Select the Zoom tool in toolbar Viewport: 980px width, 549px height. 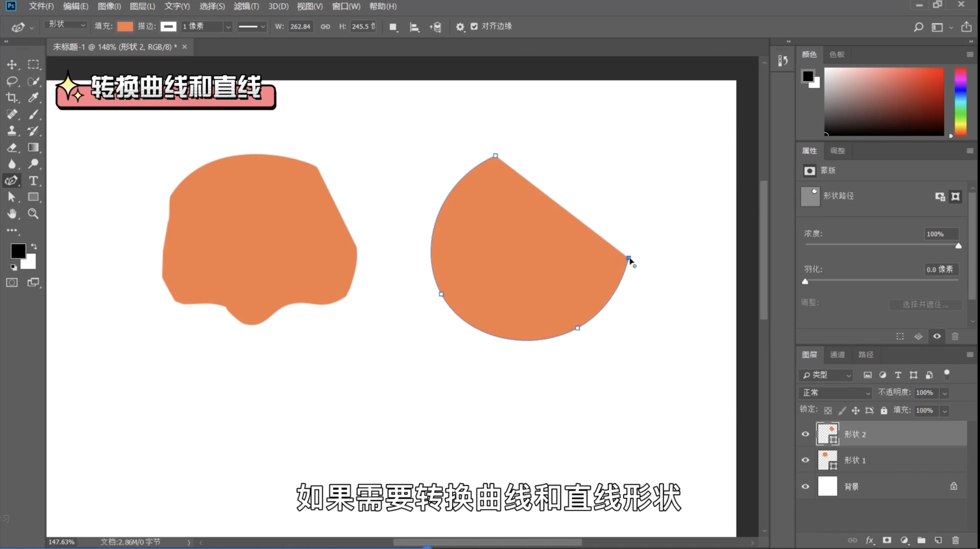[x=33, y=214]
